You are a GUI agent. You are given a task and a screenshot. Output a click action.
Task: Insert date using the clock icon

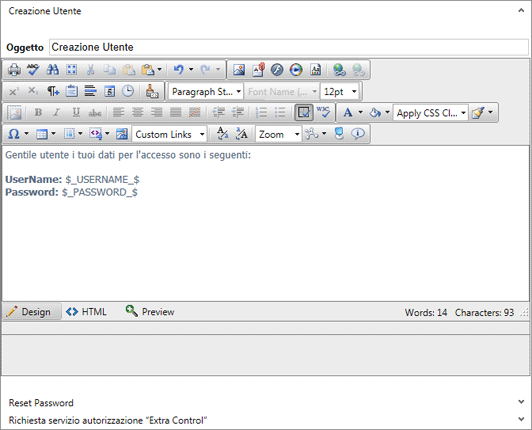tap(128, 91)
